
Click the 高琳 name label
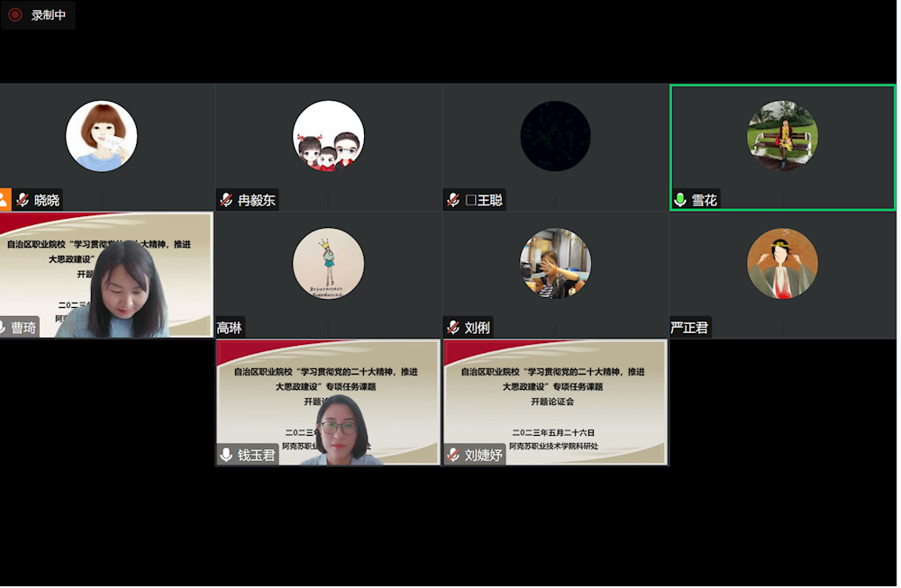pyautogui.click(x=230, y=328)
